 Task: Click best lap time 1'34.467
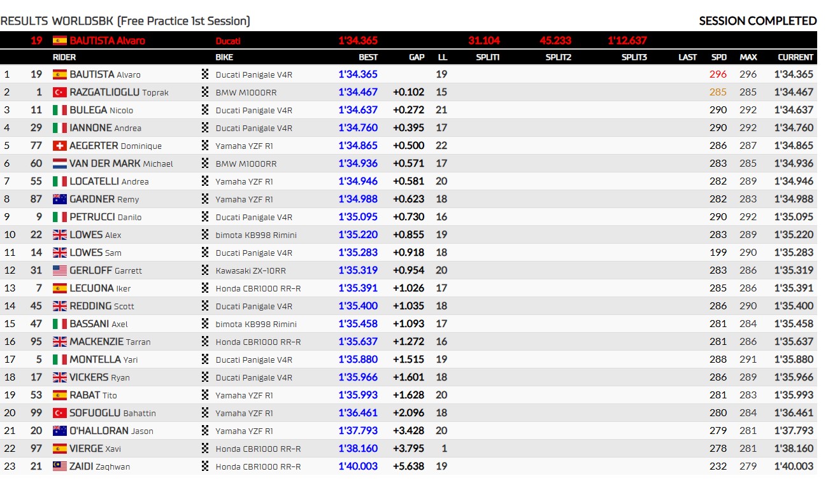click(x=358, y=92)
